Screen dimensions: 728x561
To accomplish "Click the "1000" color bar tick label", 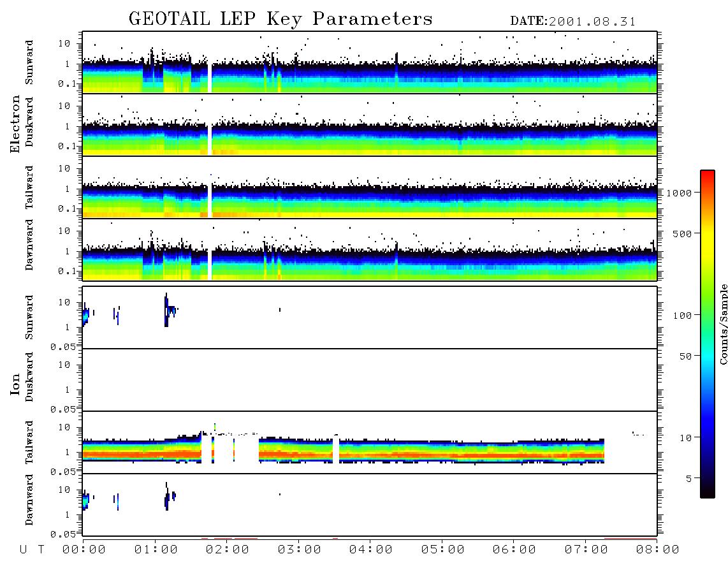I will coord(679,193).
